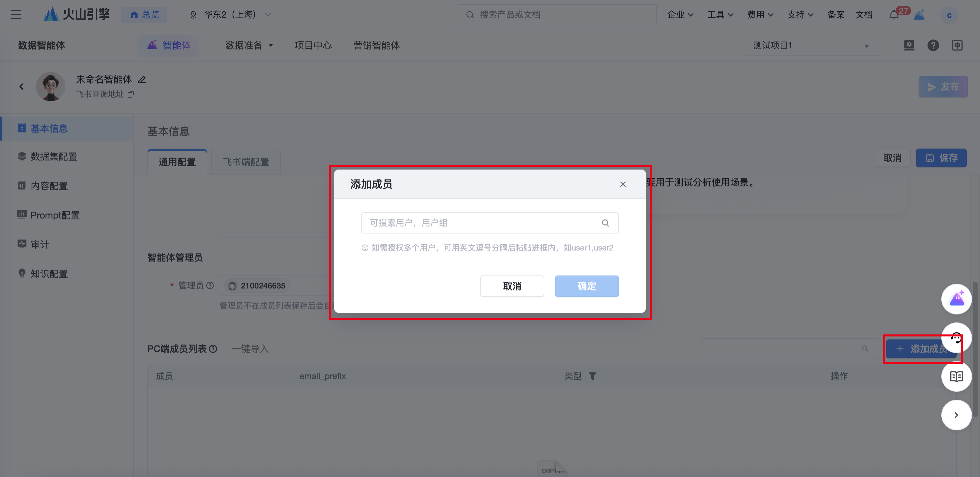Viewport: 980px width, 477px height.
Task: Open the book documentation floating button
Action: tap(956, 377)
